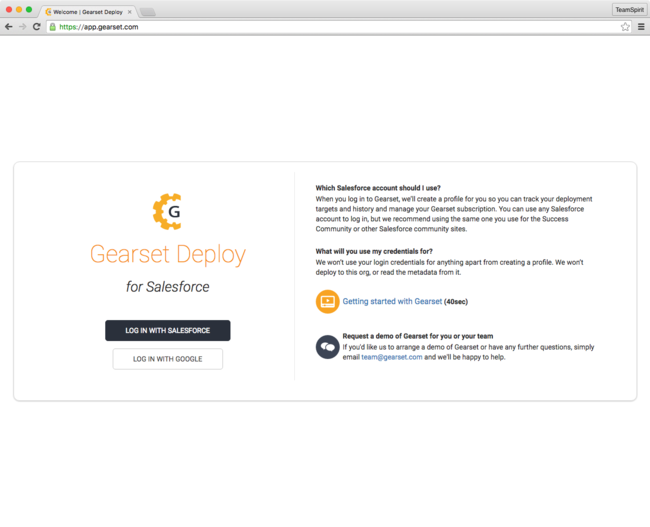The image size is (650, 527).
Task: Click the green padlock security icon
Action: point(53,27)
